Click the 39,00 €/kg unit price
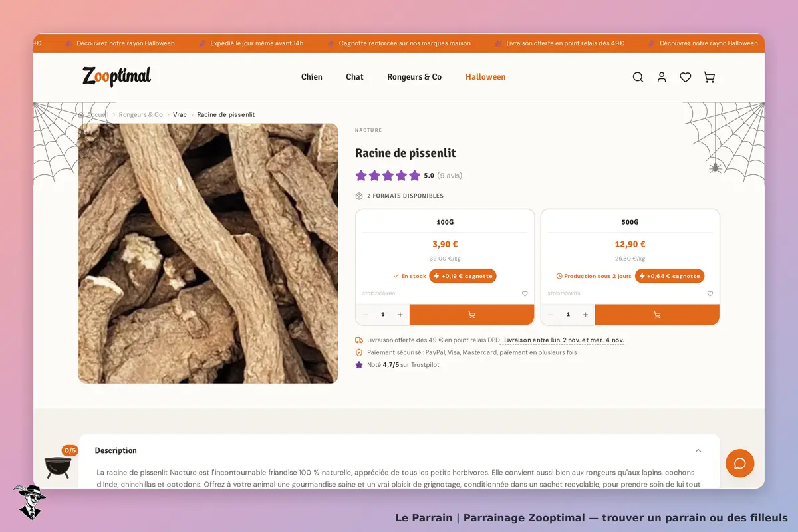 445,259
